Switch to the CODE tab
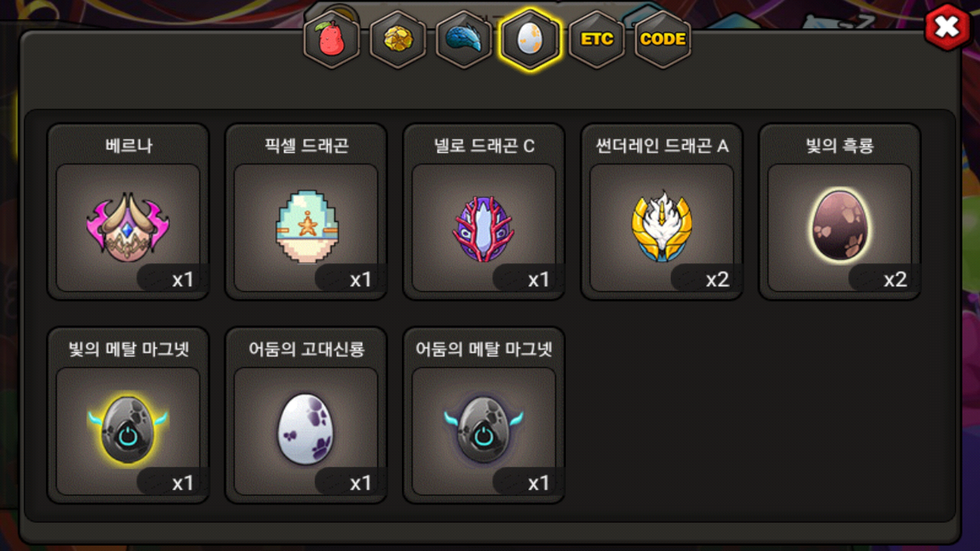The height and width of the screenshot is (551, 980). (x=663, y=39)
